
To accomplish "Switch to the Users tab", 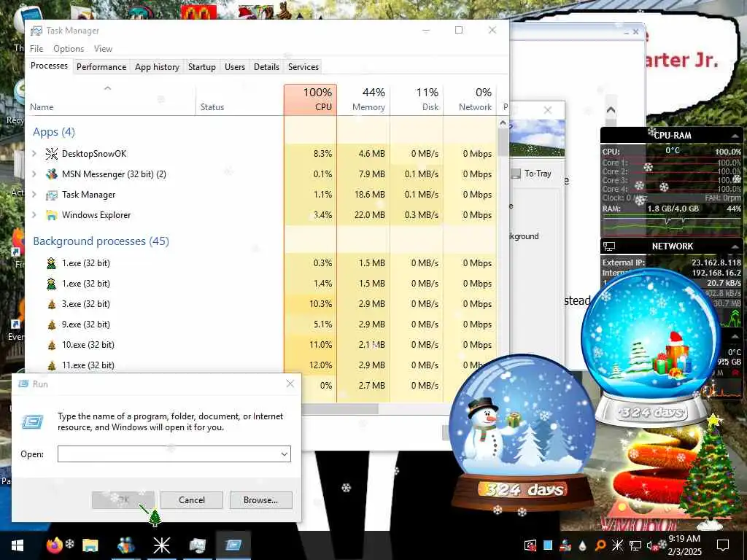I will pos(235,67).
